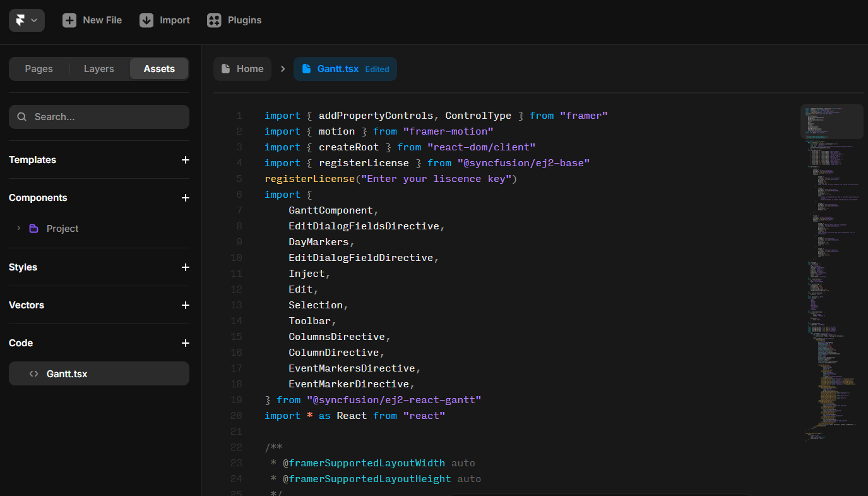The image size is (868, 496).
Task: Click the search magnifier icon
Action: coord(21,116)
